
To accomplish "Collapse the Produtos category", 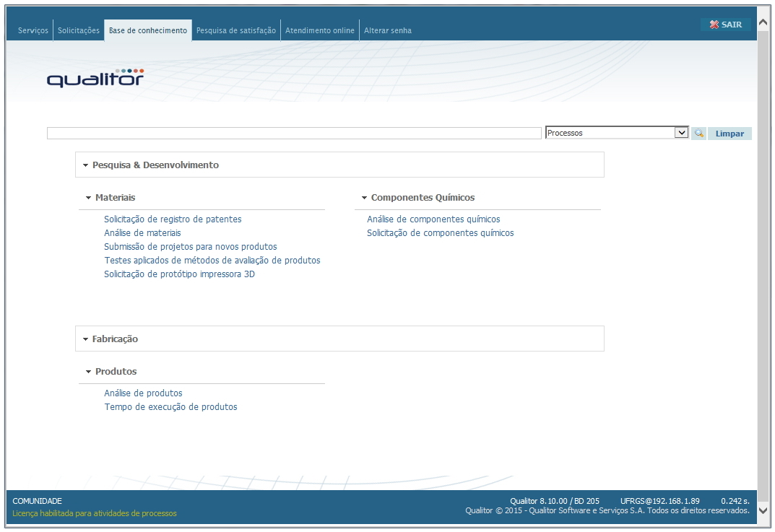I will click(x=88, y=372).
